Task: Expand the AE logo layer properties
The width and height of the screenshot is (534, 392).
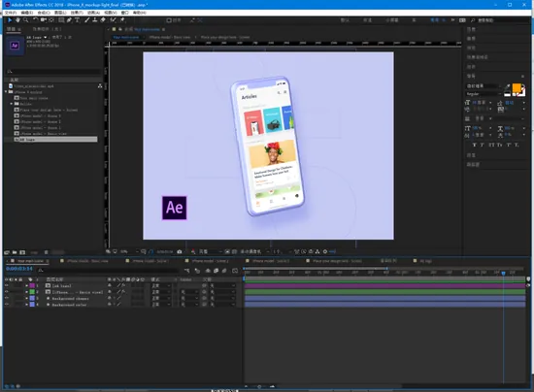Action: 26,286
